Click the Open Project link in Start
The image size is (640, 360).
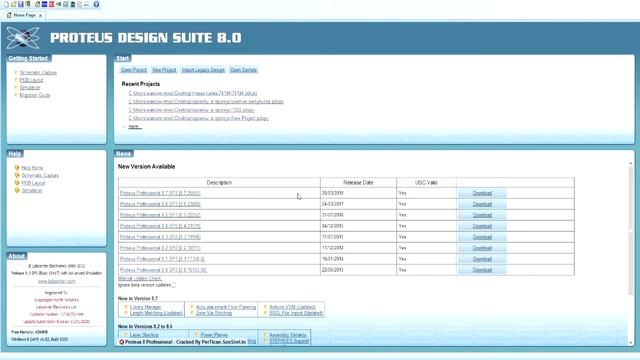(x=133, y=70)
